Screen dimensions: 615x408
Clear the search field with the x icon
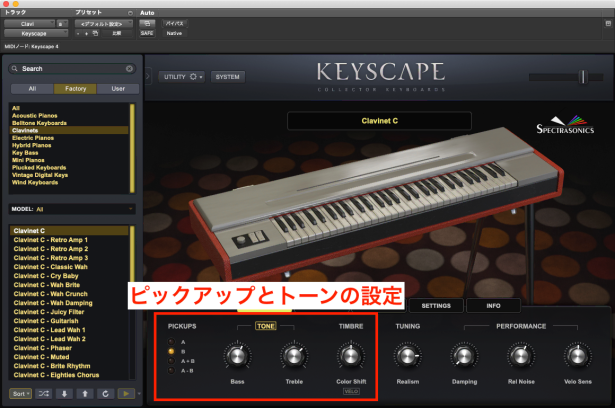(129, 69)
